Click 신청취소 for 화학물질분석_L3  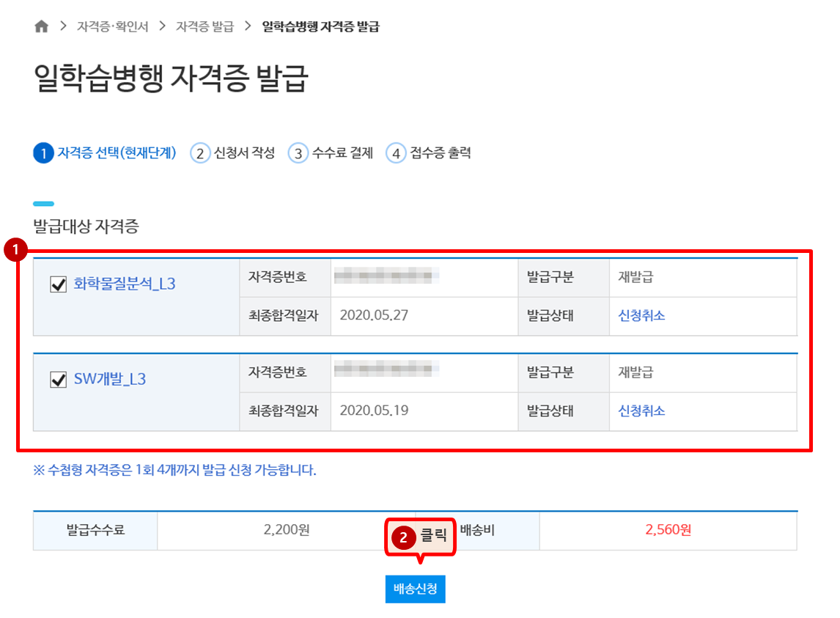[641, 315]
